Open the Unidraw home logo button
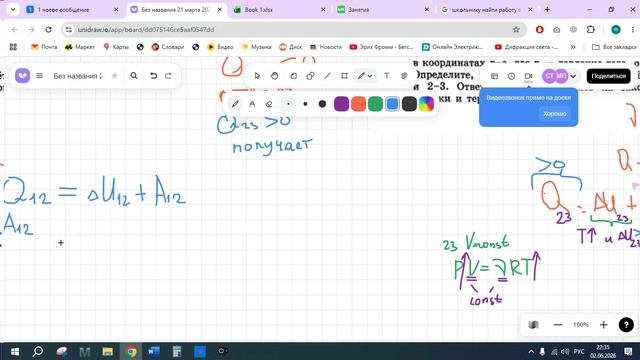Screen dimensions: 640x360 22,76
